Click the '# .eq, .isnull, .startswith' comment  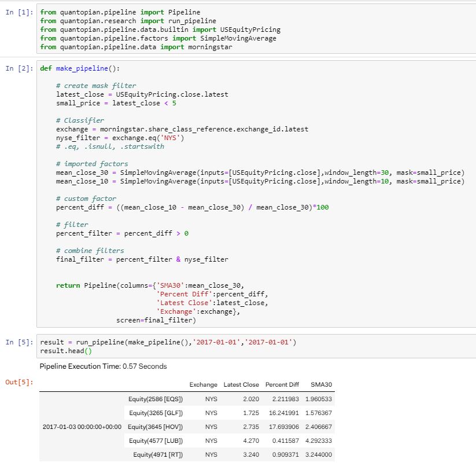110,146
